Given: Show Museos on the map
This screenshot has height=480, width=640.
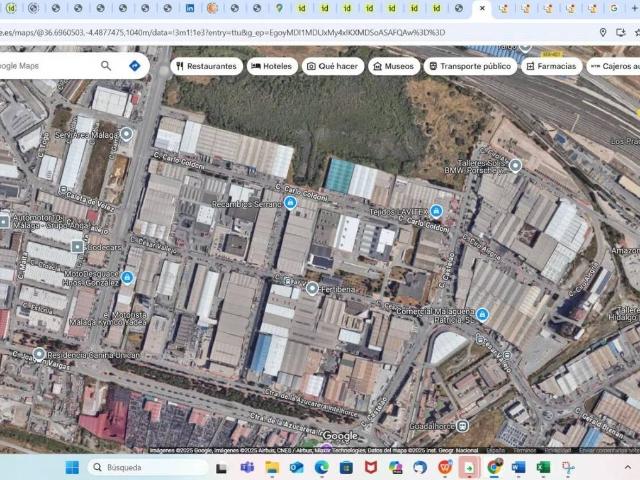Looking at the screenshot, I should 393,67.
